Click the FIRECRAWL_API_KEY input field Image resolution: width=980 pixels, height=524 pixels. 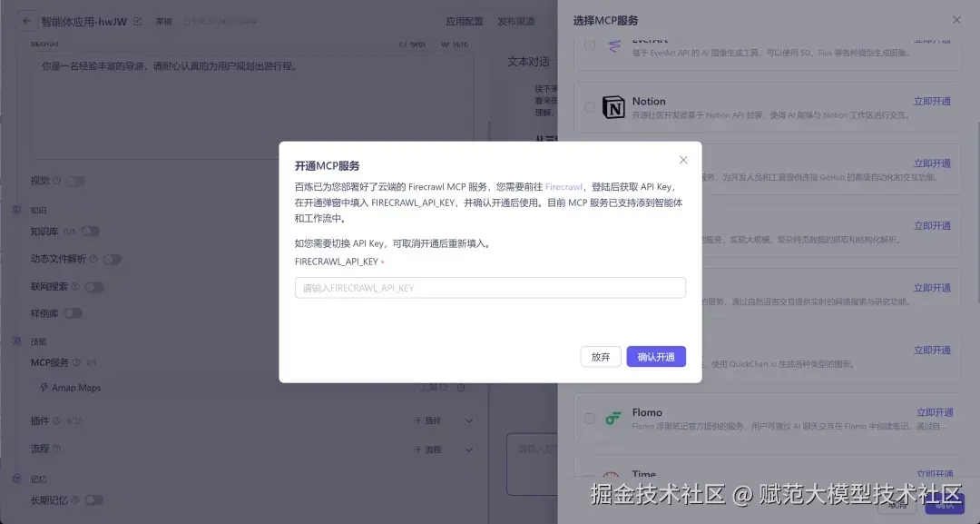tap(490, 287)
